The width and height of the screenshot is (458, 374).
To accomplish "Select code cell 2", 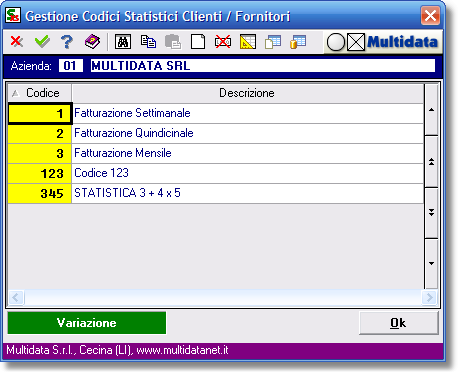I will point(40,134).
